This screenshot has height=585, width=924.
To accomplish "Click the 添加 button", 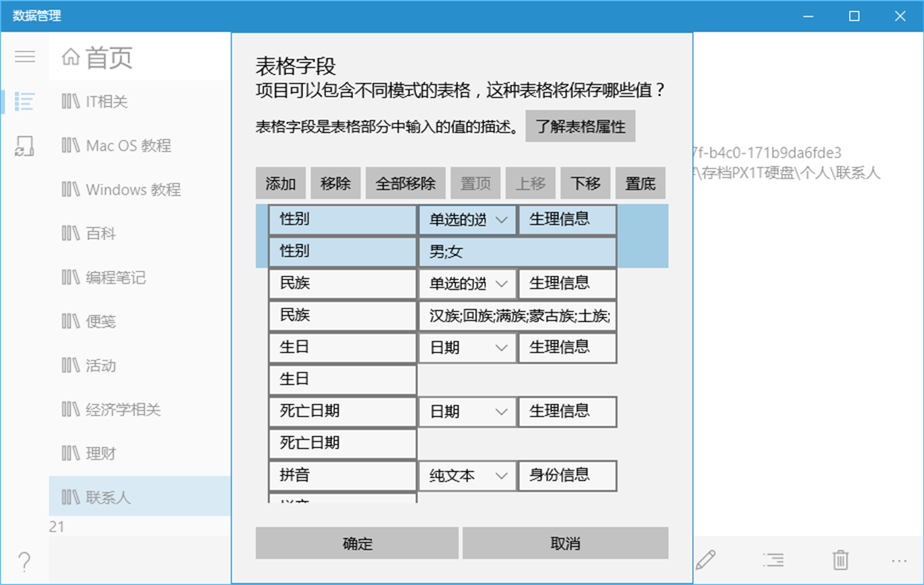I will [281, 183].
